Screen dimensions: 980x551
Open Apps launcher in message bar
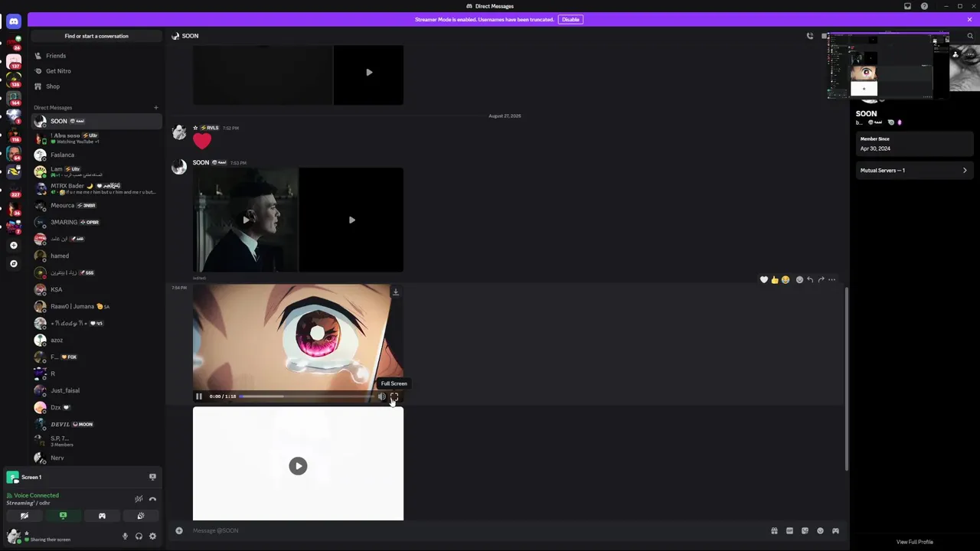tap(835, 530)
